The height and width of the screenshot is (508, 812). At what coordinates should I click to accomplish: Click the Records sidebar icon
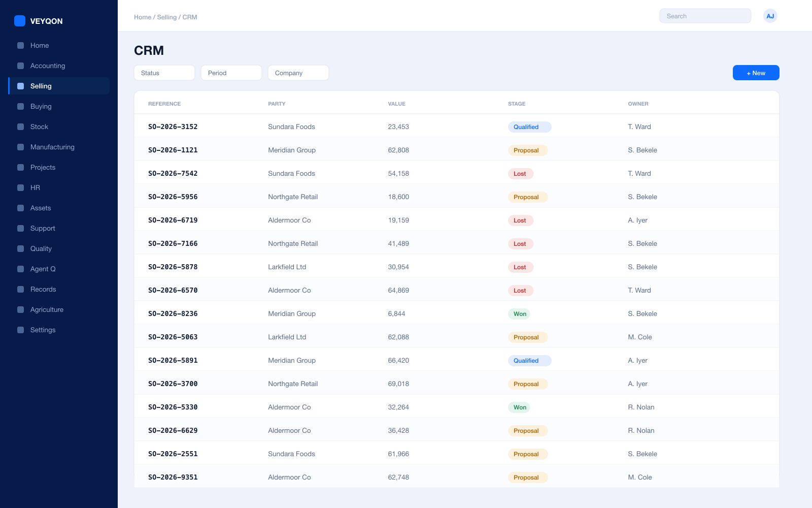point(21,289)
